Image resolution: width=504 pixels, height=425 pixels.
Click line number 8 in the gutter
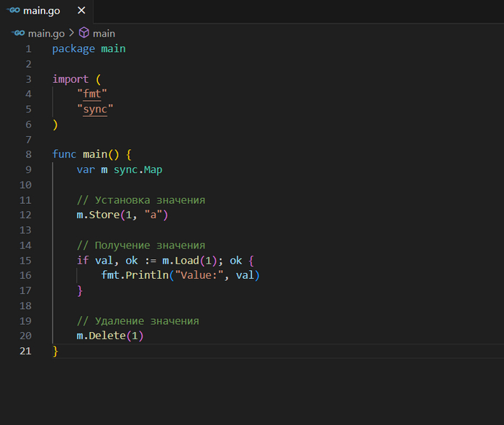tap(28, 154)
